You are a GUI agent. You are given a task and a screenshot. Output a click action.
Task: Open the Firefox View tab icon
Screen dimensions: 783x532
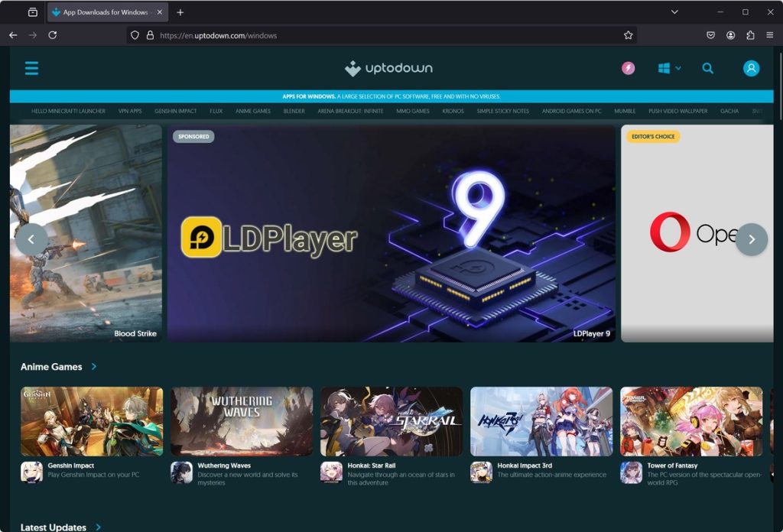(32, 12)
